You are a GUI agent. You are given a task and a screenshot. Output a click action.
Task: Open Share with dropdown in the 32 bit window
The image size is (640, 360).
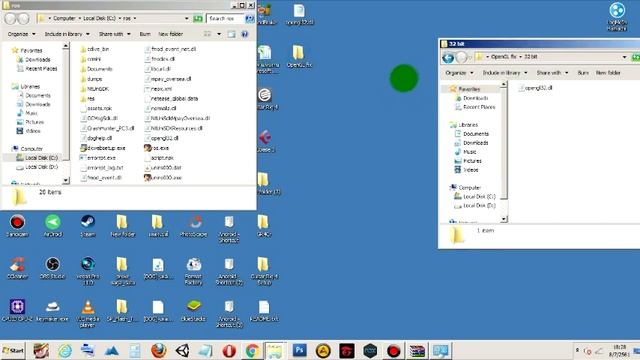[x=552, y=73]
